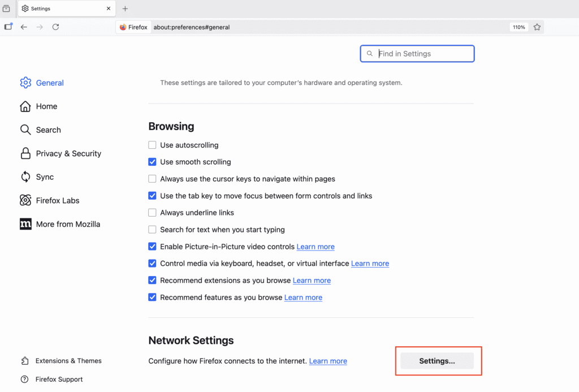579x392 pixels.
Task: Check Always underline links
Action: (x=152, y=212)
